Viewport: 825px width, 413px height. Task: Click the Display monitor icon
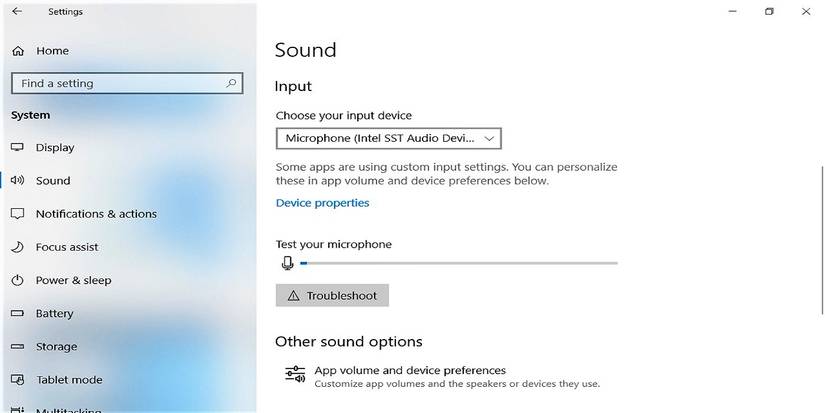(x=17, y=148)
